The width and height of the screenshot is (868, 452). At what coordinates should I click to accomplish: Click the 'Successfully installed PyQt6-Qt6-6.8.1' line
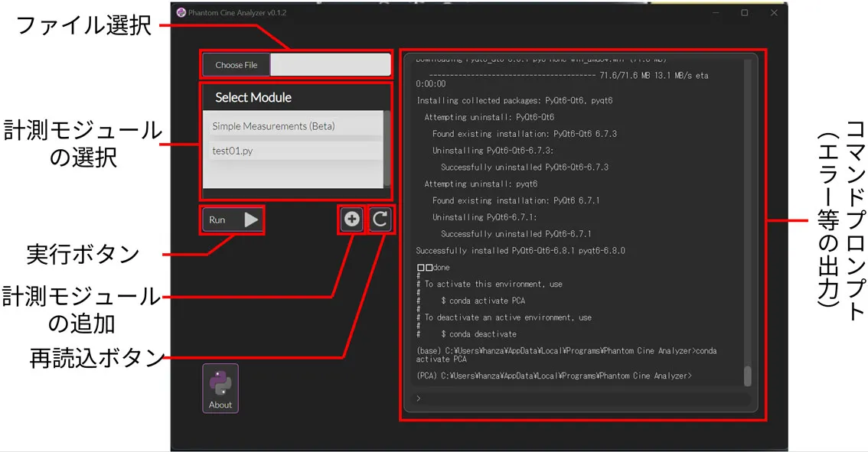click(x=520, y=251)
